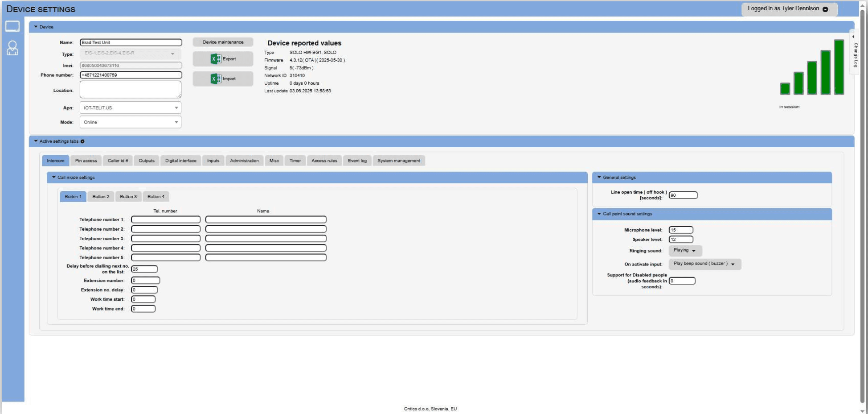Image resolution: width=868 pixels, height=414 pixels.
Task: Click the Device maintenance button
Action: pyautogui.click(x=222, y=41)
